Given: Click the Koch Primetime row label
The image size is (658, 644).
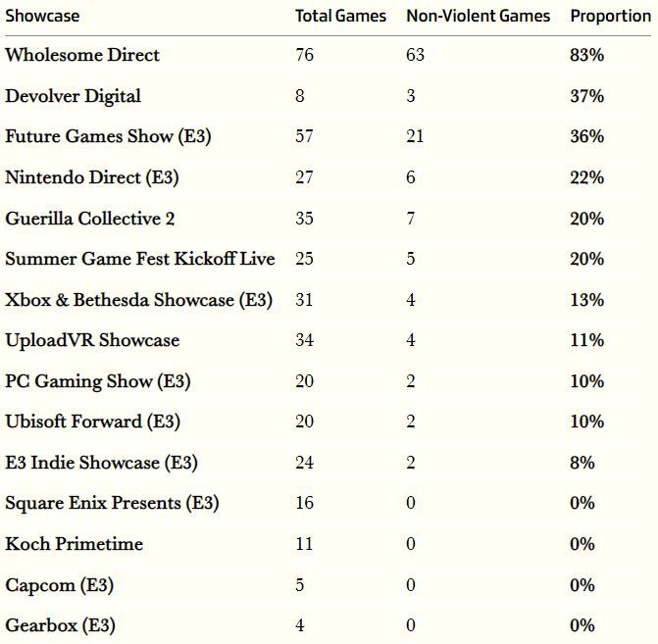Looking at the screenshot, I should (75, 544).
